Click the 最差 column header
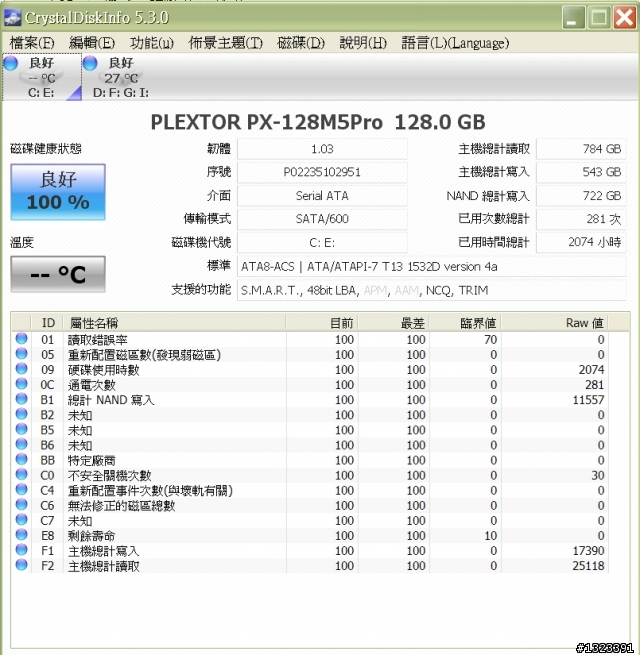Screen dimensions: 640x656 click(x=394, y=323)
